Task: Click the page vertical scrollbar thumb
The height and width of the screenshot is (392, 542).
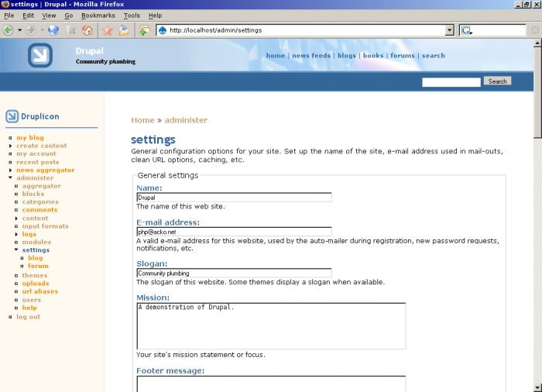Action: pyautogui.click(x=537, y=93)
